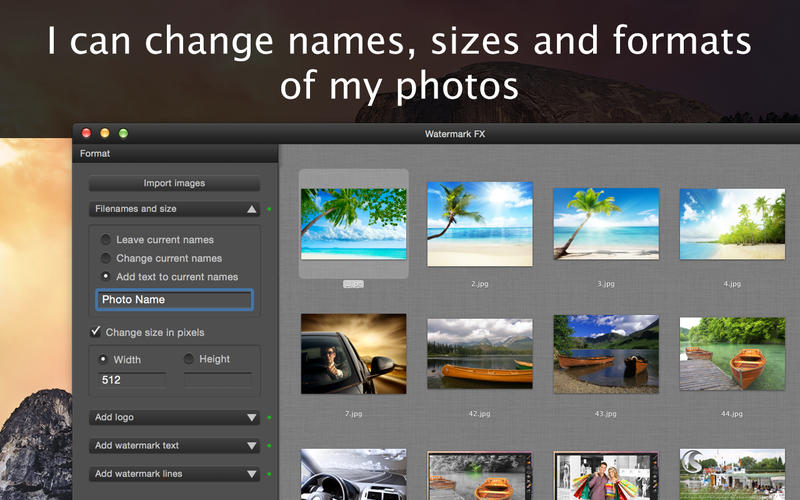Click the Watermark FX window title
The width and height of the screenshot is (800, 500).
(455, 134)
